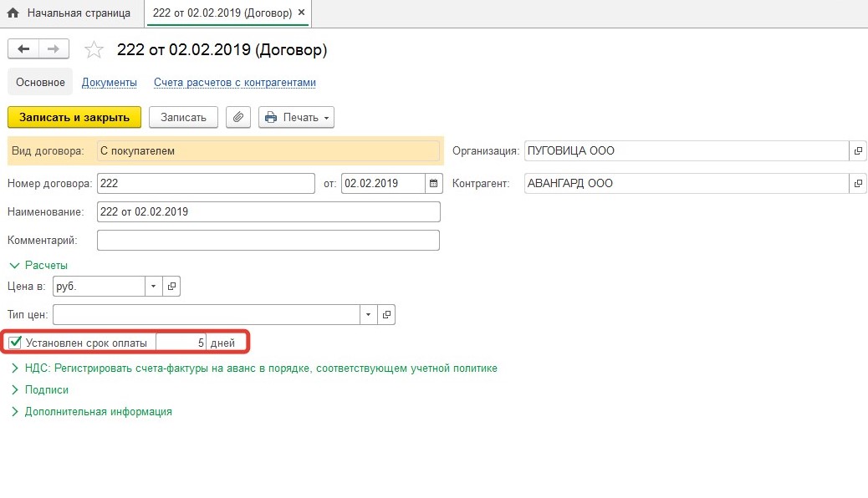Open the Контрагент record with its open button
Screen dimensions: 868x498
[859, 183]
